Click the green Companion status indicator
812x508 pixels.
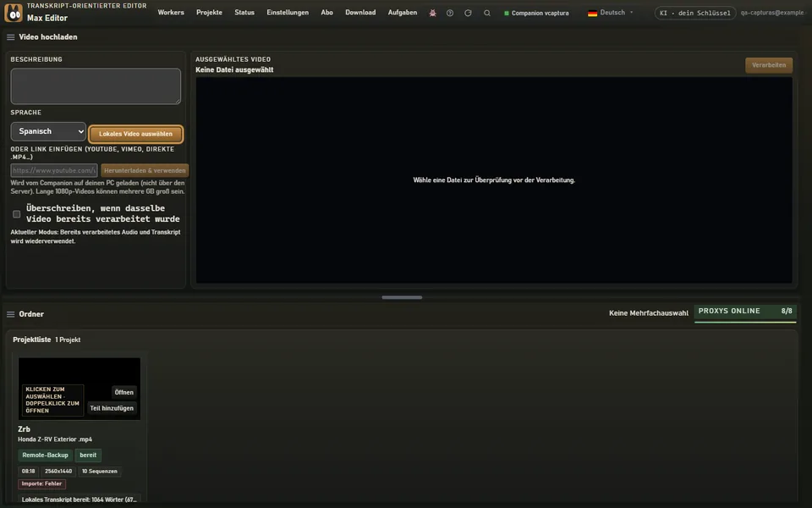pyautogui.click(x=507, y=13)
